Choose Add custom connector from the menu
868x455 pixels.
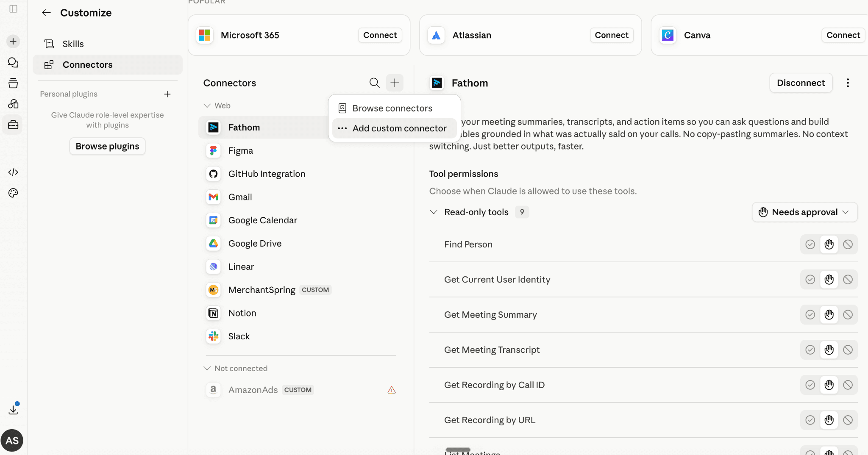394,128
